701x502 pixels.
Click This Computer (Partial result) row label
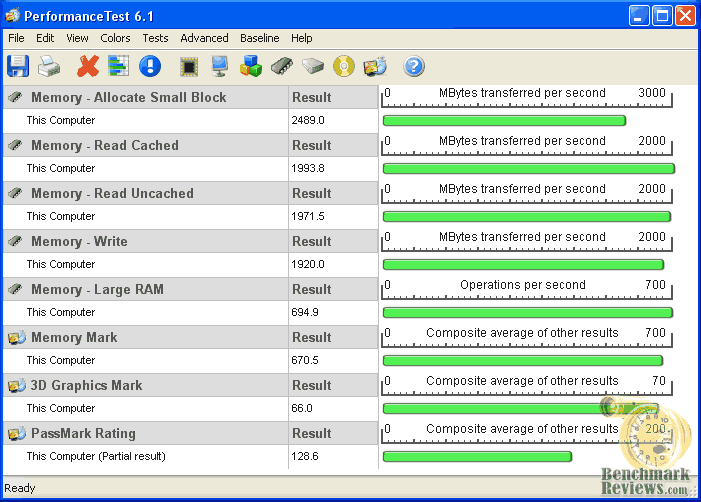click(96, 456)
